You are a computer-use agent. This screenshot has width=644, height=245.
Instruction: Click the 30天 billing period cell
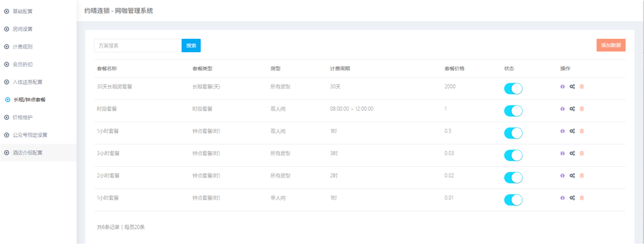pyautogui.click(x=335, y=87)
